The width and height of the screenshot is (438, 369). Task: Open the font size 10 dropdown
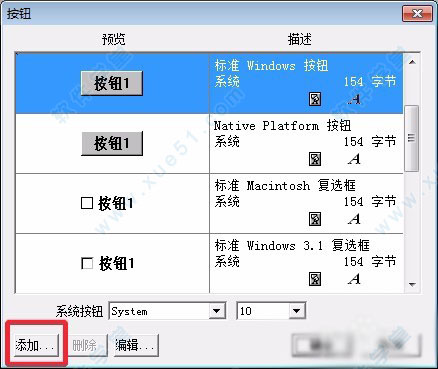pos(296,311)
